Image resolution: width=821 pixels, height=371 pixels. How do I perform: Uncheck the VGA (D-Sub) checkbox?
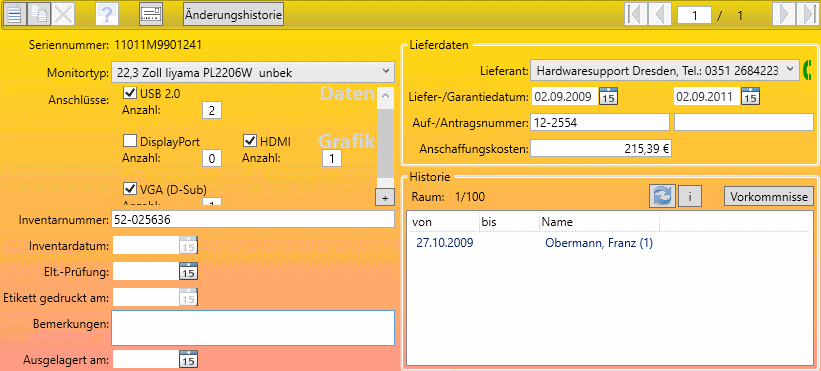(129, 188)
